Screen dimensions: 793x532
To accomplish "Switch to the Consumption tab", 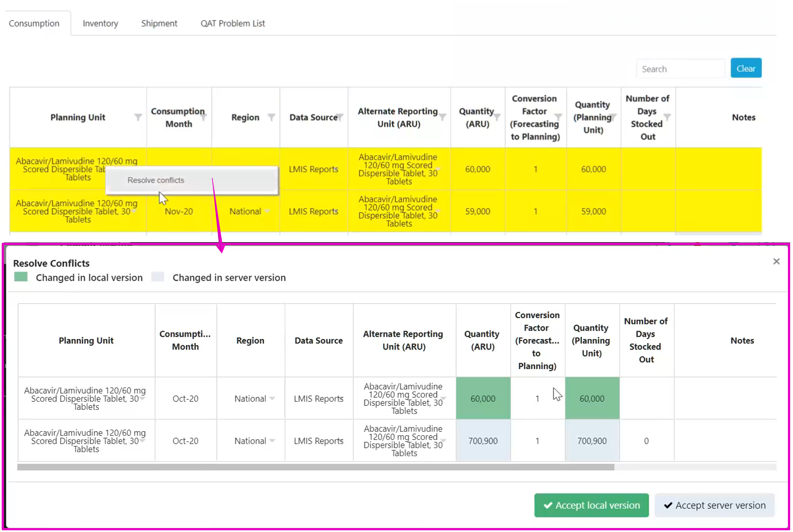I will (x=34, y=23).
